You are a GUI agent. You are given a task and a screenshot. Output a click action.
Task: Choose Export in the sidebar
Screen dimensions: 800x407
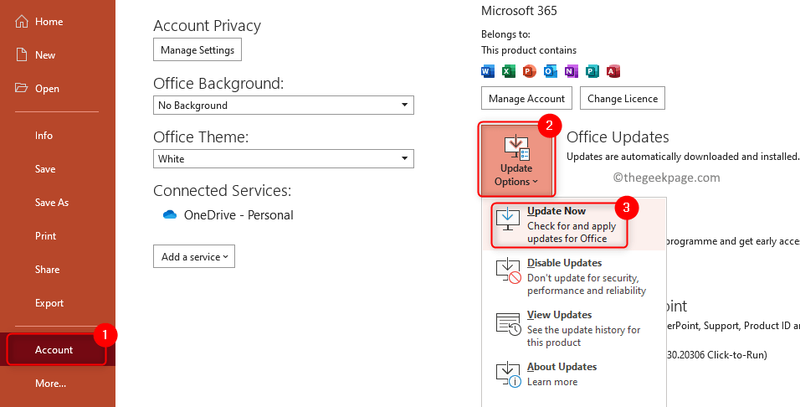[x=49, y=303]
